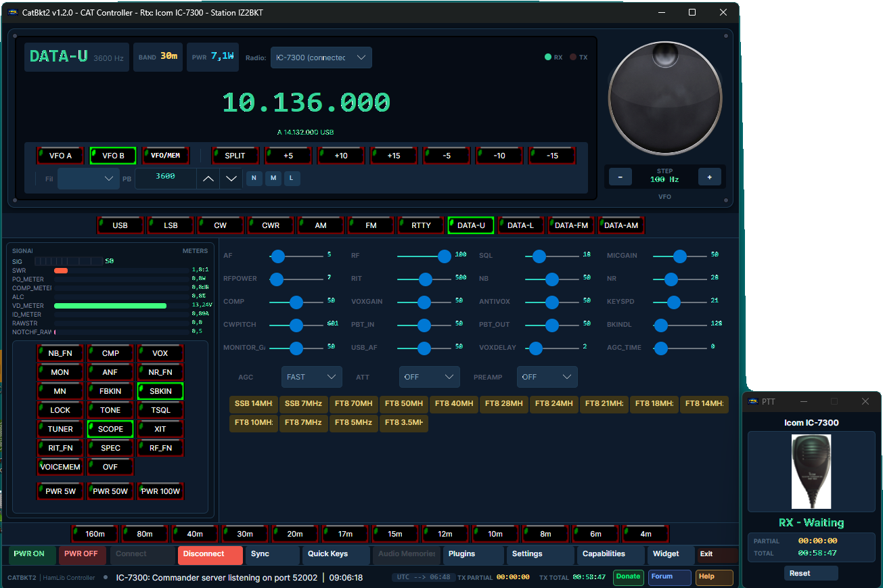Switch to 20m band
The image size is (883, 588).
click(295, 534)
